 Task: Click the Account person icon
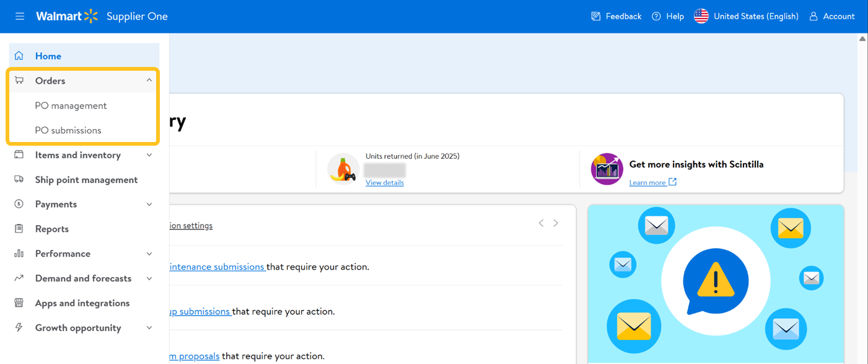pos(813,16)
